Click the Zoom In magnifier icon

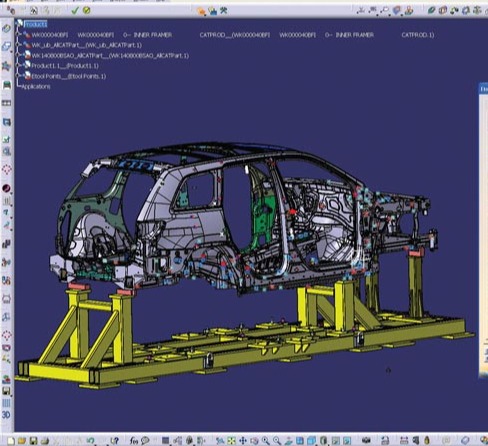[x=265, y=441]
